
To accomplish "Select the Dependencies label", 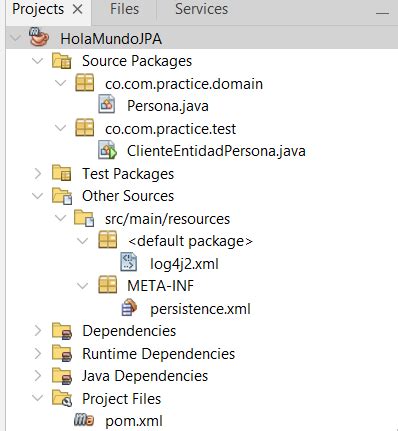I will click(x=129, y=331).
